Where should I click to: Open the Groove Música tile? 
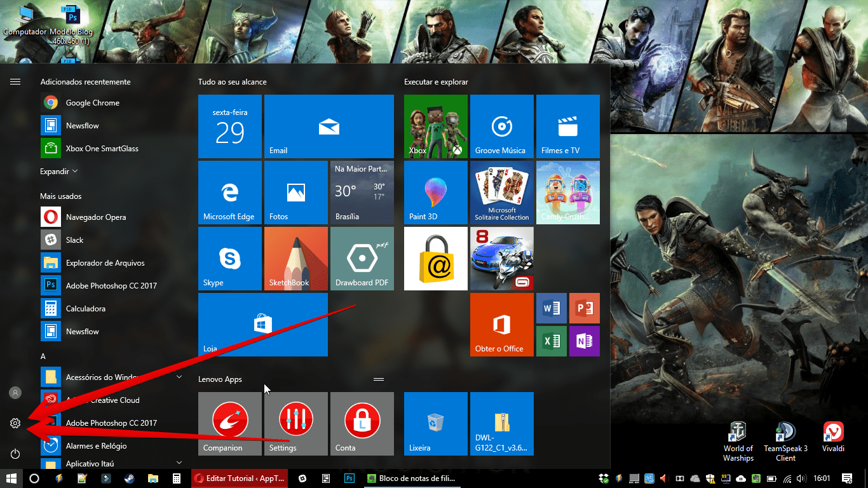coord(502,126)
